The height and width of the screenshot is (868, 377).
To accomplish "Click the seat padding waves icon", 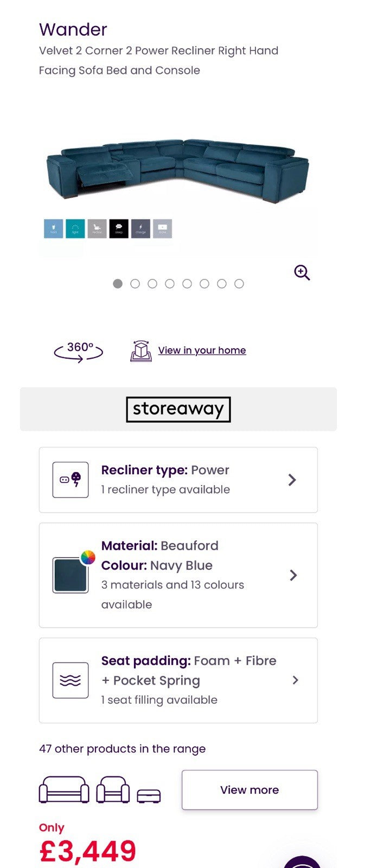I will pyautogui.click(x=71, y=680).
